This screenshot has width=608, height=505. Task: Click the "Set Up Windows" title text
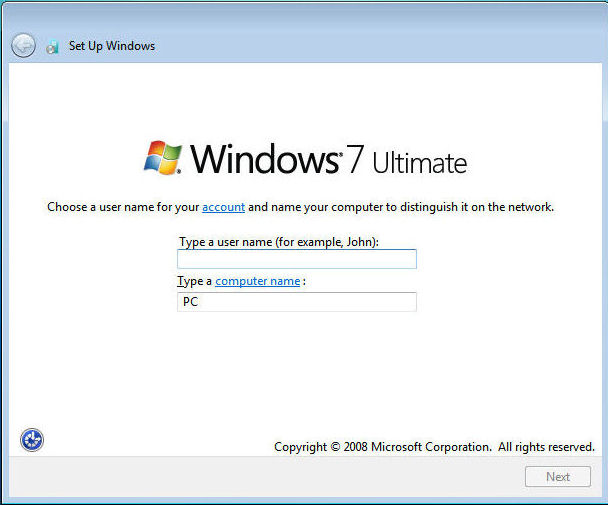tap(111, 46)
